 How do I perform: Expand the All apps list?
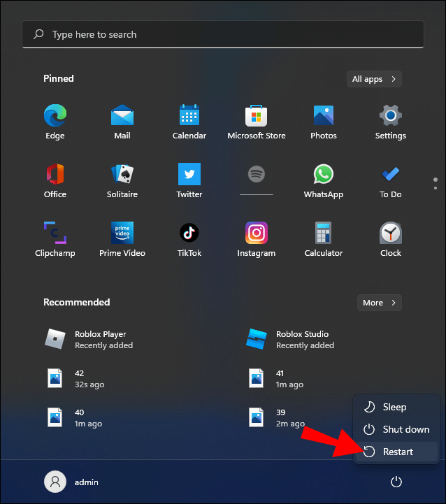tap(374, 79)
